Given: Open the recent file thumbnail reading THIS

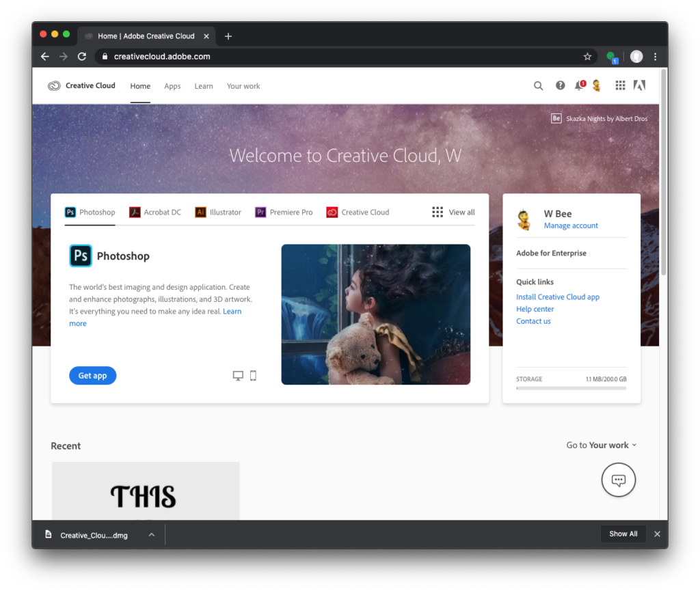Looking at the screenshot, I should pos(146,491).
